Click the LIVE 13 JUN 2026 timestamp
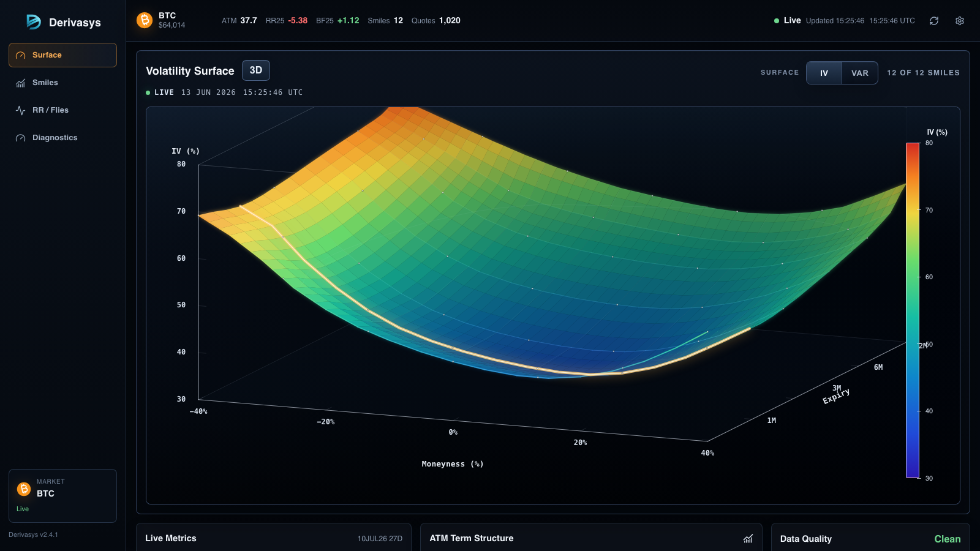980x551 pixels. [224, 92]
